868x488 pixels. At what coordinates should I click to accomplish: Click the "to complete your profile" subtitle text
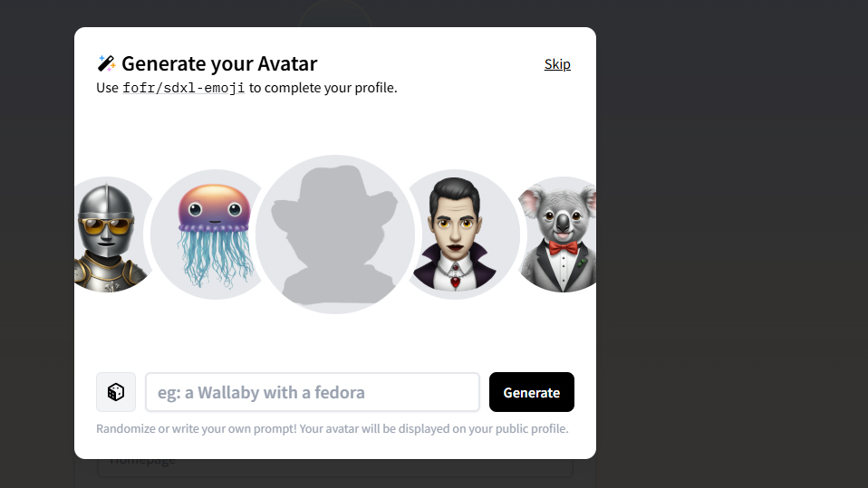point(323,88)
